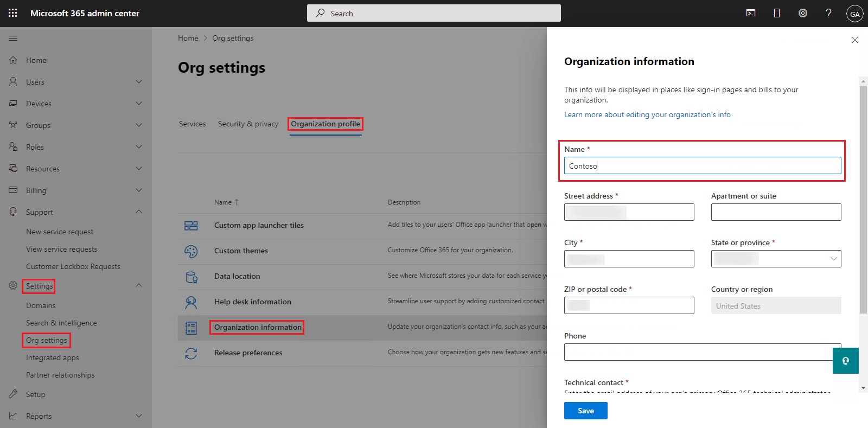Screen dimensions: 868x428
Task: Go to Home in the breadcrumb
Action: [x=188, y=38]
